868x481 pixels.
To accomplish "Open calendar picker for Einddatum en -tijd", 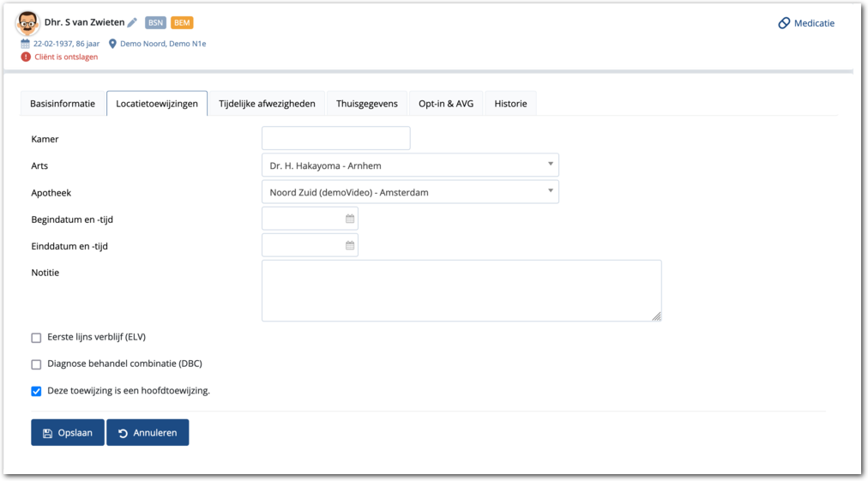I will tap(350, 246).
